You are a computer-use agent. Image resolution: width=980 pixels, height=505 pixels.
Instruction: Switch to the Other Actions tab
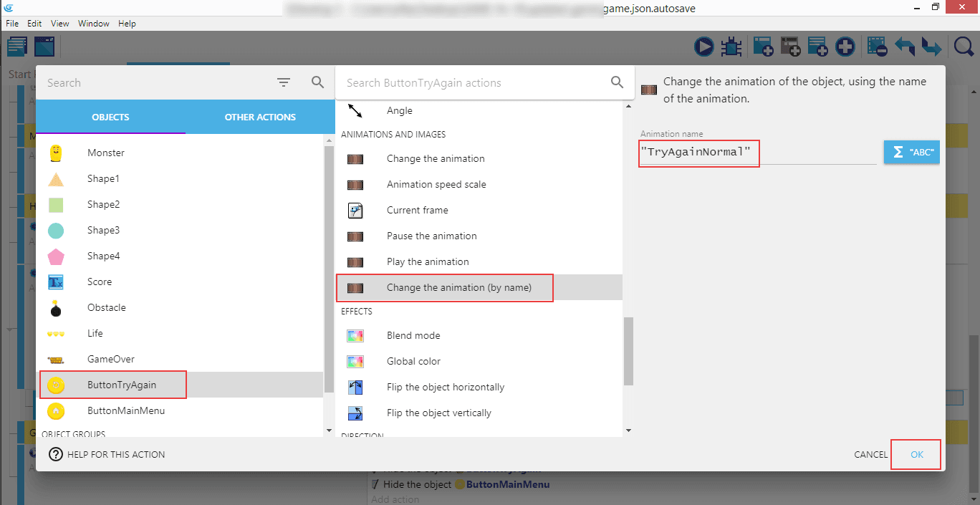pos(260,117)
